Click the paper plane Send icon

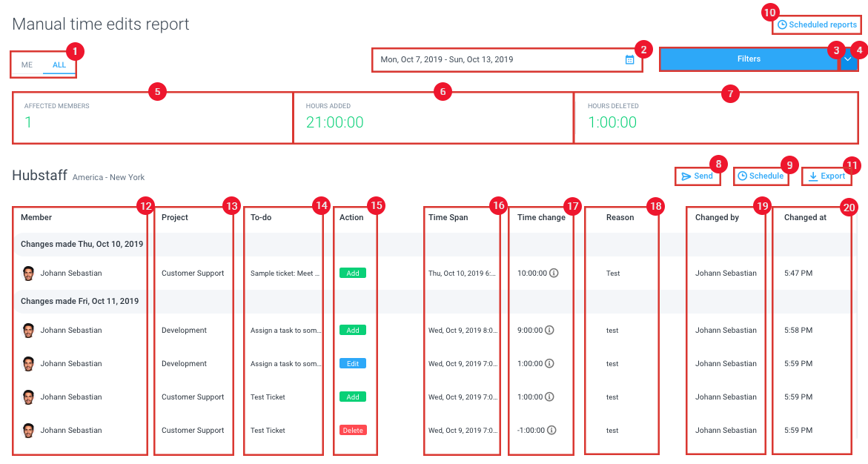[x=686, y=176]
